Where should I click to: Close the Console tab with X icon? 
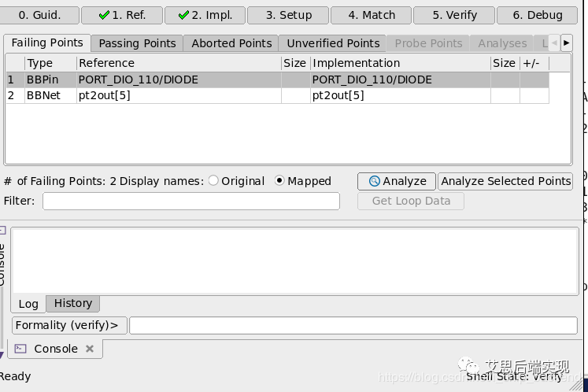(90, 349)
